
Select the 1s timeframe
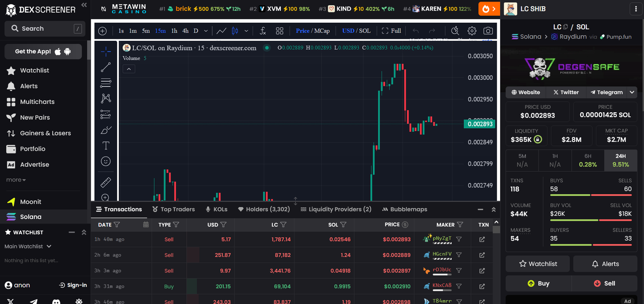[121, 31]
